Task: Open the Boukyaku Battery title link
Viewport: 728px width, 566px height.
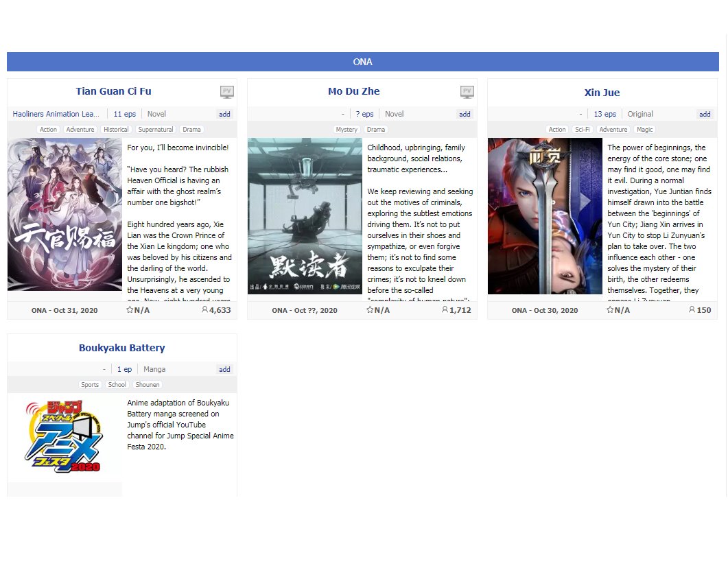Action: point(121,348)
